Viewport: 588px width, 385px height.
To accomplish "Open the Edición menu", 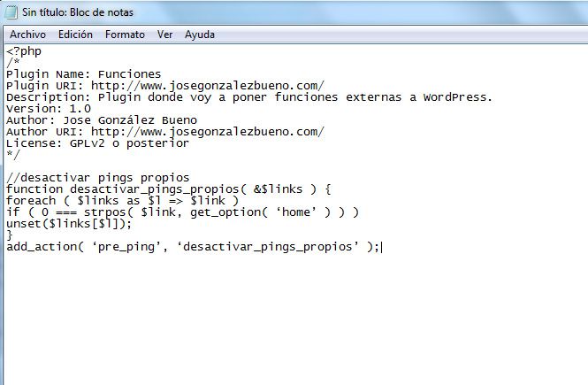I will pos(75,35).
